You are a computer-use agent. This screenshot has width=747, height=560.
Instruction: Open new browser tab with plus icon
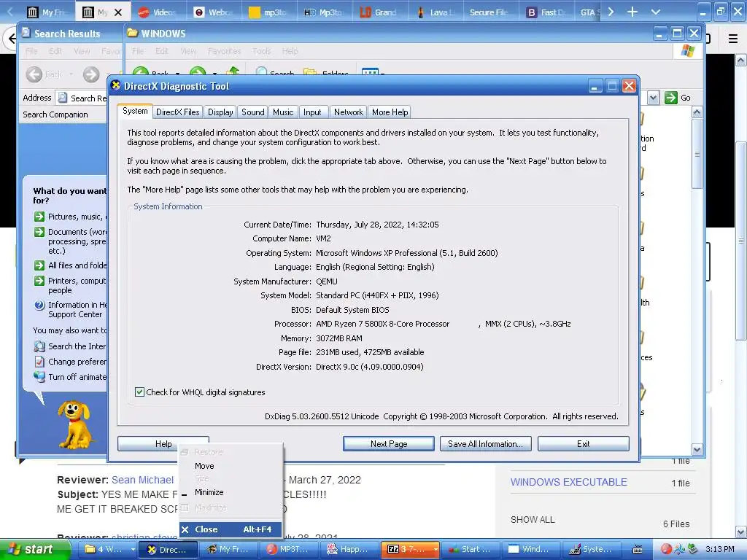632,12
